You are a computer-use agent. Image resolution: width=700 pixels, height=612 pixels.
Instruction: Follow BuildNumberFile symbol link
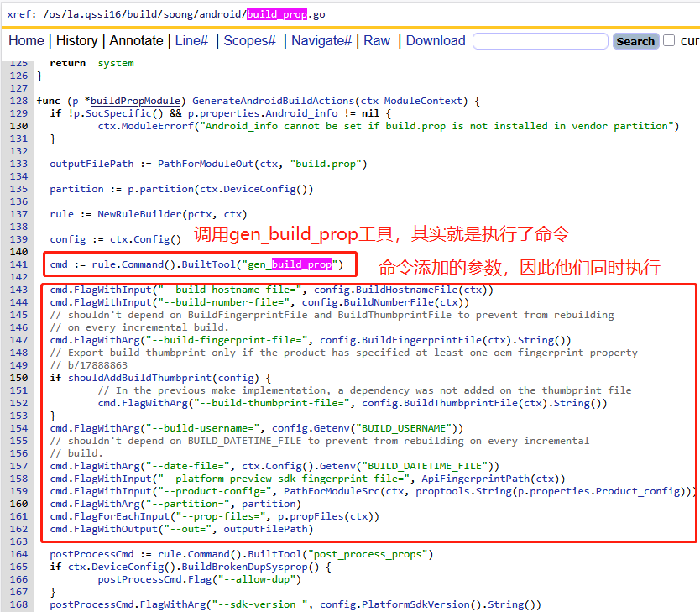pyautogui.click(x=389, y=302)
